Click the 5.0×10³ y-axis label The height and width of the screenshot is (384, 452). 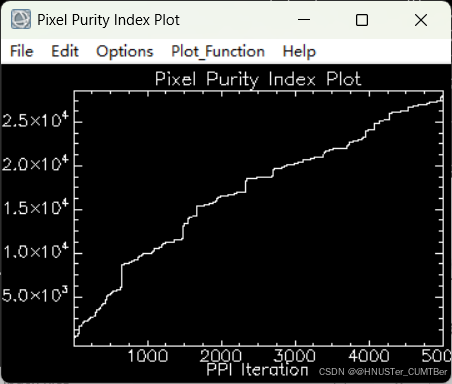click(x=34, y=295)
